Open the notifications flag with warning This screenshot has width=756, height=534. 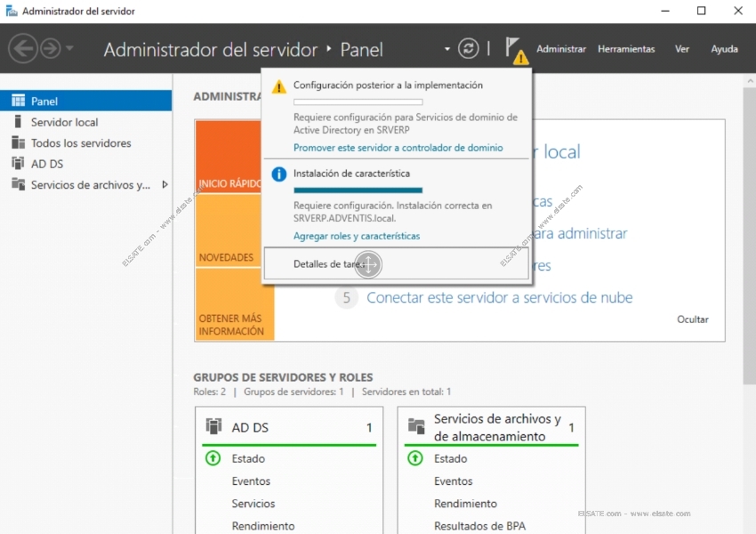click(516, 50)
